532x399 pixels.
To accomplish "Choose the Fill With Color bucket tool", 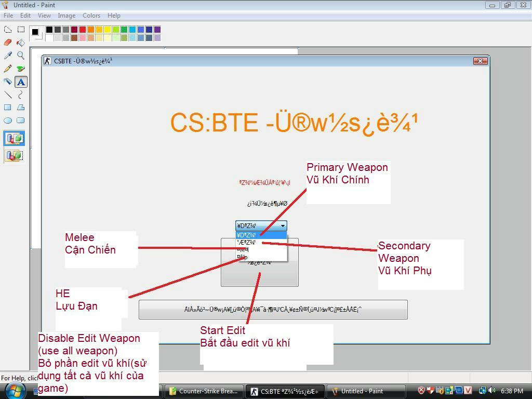I will pyautogui.click(x=21, y=43).
